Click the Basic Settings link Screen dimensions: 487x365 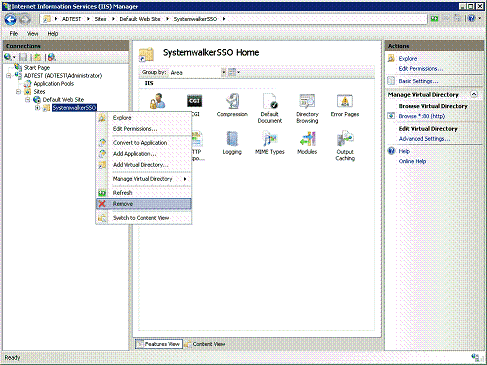tap(418, 81)
